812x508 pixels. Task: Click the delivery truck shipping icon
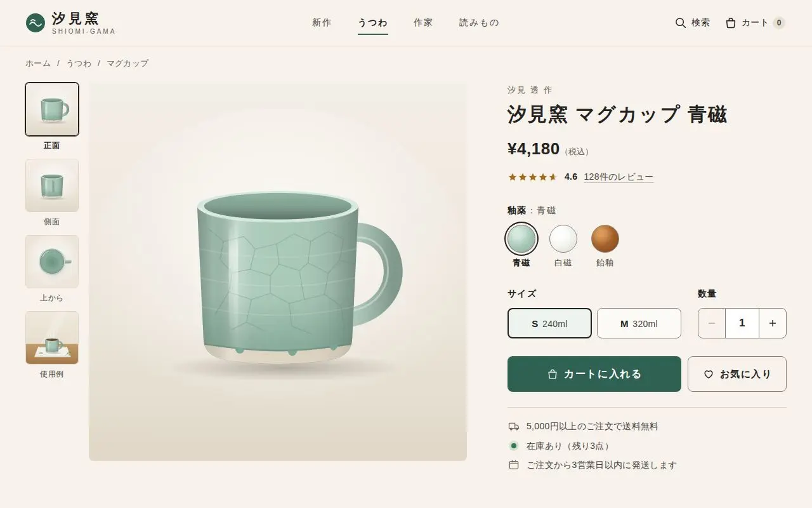click(514, 427)
